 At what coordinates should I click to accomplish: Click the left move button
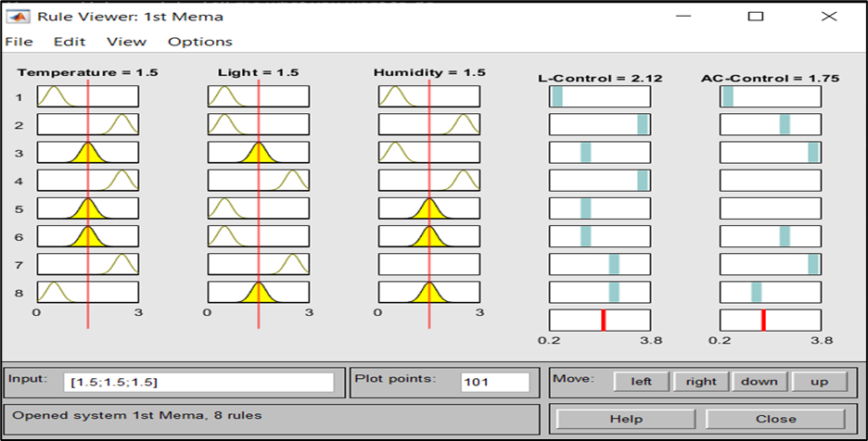point(642,381)
